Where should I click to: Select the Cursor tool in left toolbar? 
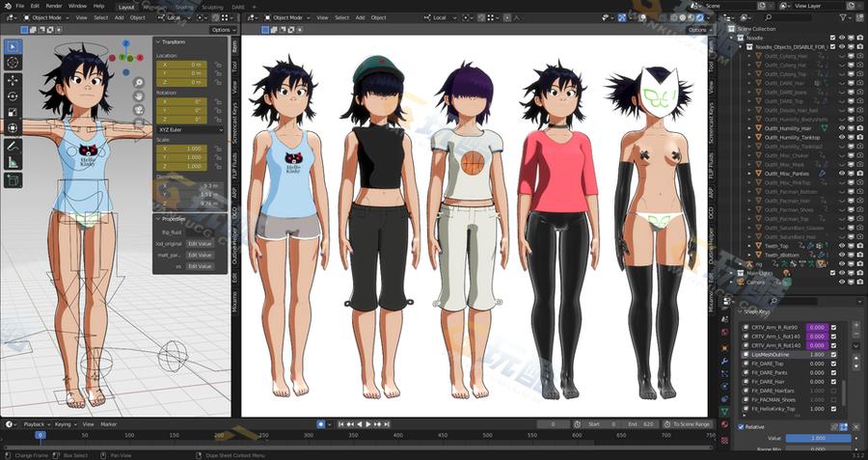click(x=14, y=63)
